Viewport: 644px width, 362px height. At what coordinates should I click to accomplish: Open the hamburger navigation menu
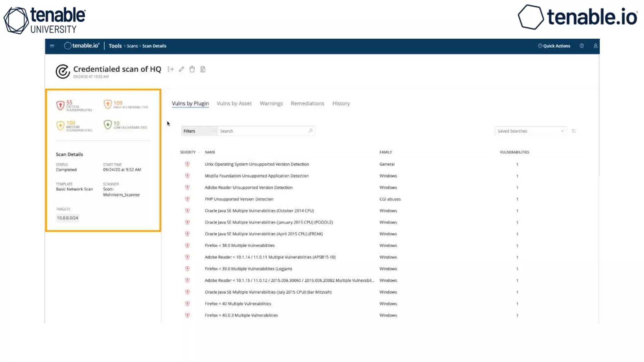(x=52, y=46)
